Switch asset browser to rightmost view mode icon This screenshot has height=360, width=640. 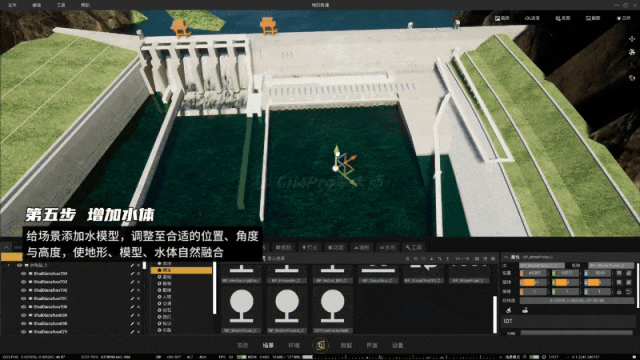tap(493, 259)
